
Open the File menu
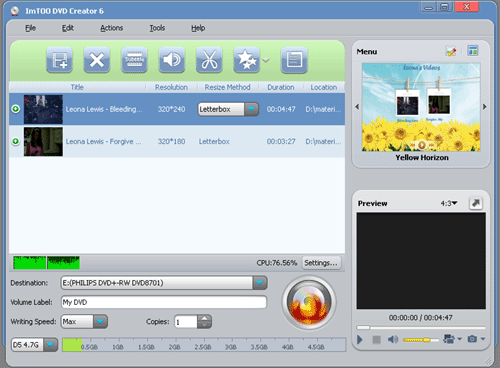pyautogui.click(x=30, y=28)
